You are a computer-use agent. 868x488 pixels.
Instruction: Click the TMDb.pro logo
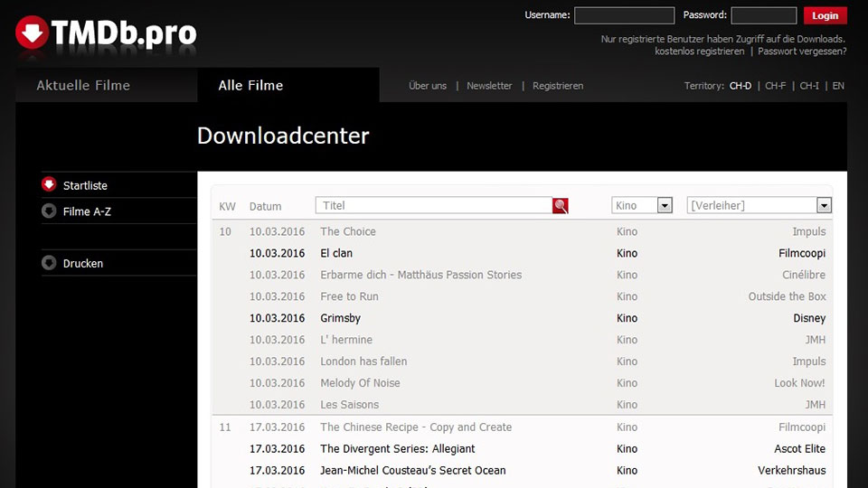106,33
